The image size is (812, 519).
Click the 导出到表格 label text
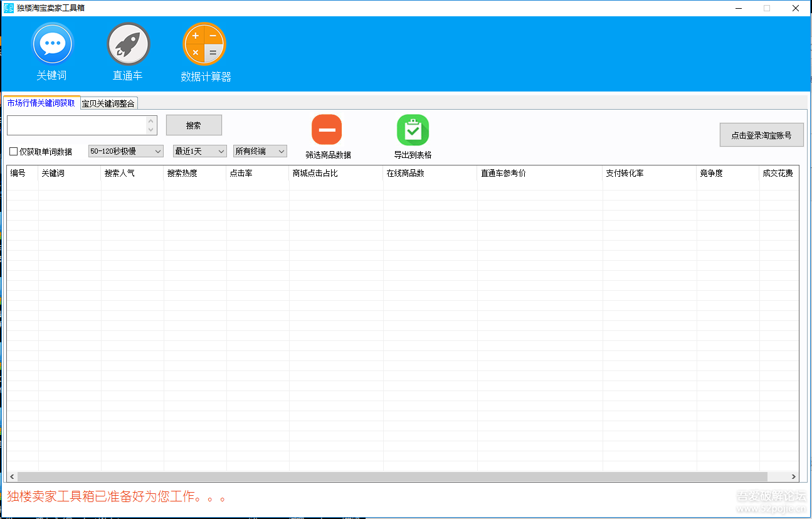point(413,155)
